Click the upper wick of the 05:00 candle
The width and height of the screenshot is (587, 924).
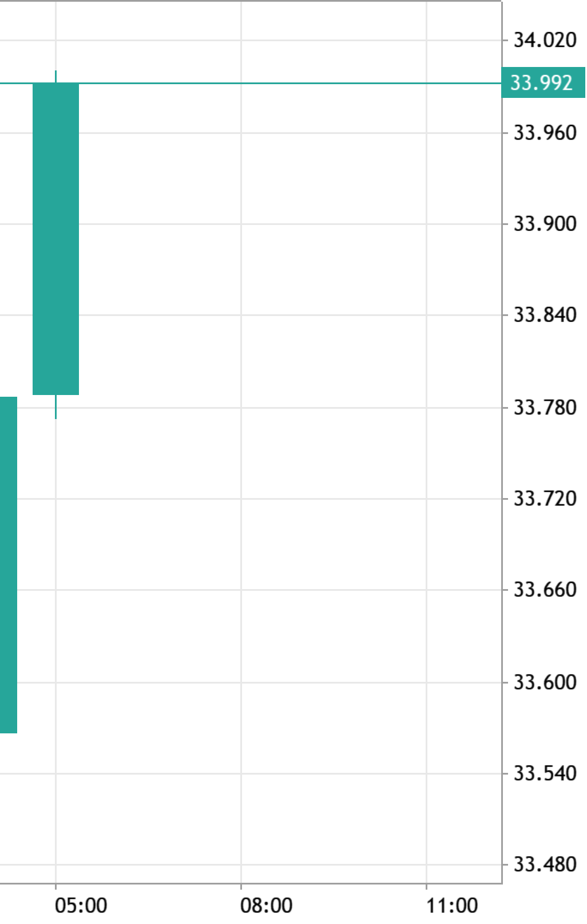click(55, 77)
